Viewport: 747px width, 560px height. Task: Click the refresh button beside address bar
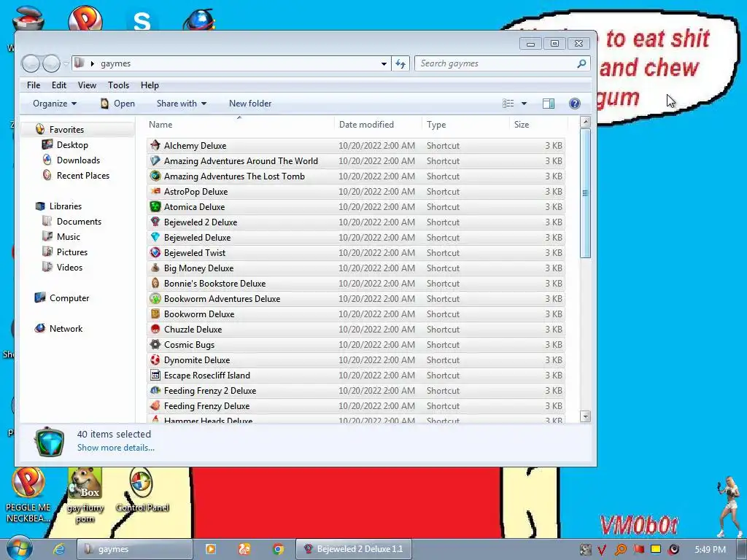tap(400, 63)
